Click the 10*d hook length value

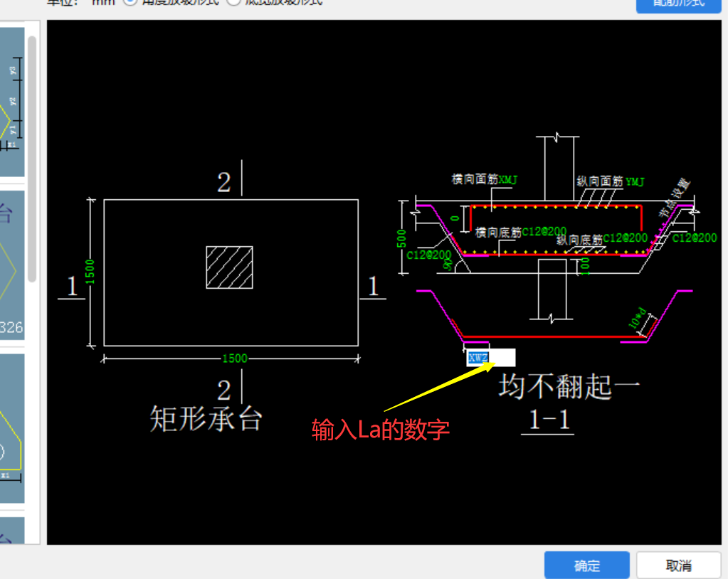638,318
